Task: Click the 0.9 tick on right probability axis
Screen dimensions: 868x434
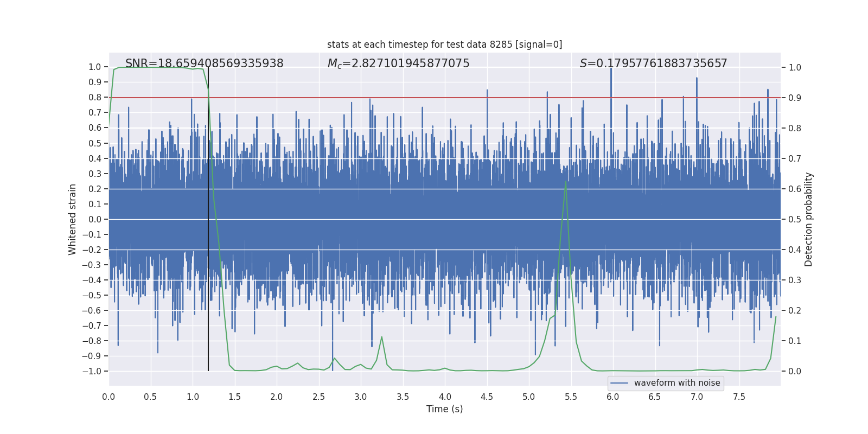Action: 795,98
